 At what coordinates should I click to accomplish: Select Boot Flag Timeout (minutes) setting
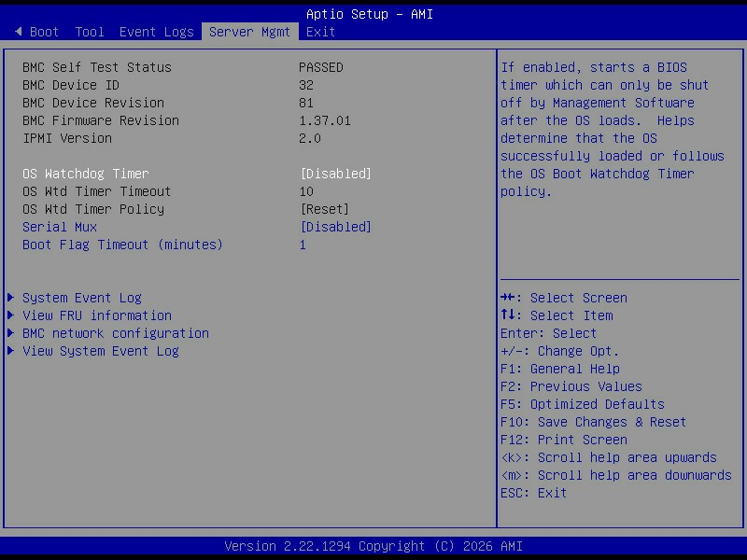coord(122,245)
